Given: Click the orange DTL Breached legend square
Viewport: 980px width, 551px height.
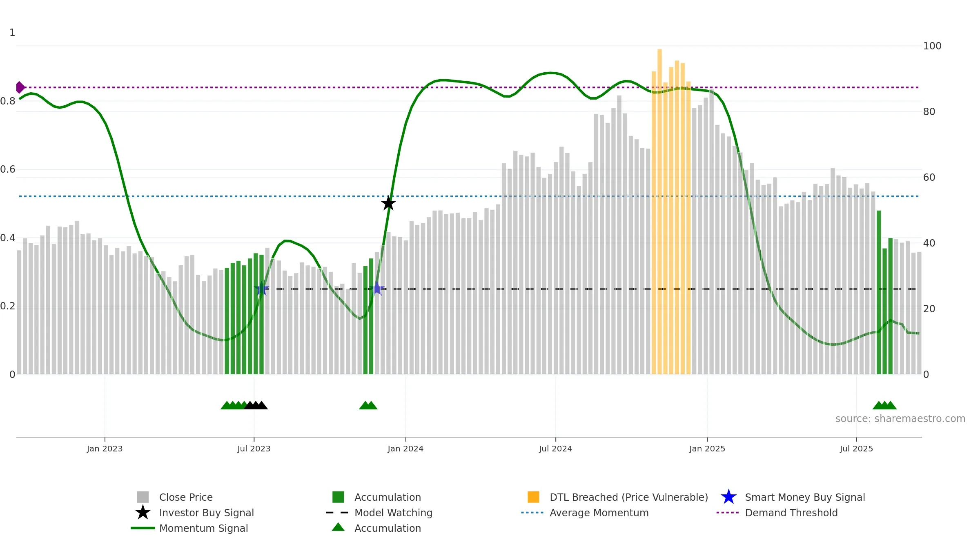Looking at the screenshot, I should [x=533, y=497].
